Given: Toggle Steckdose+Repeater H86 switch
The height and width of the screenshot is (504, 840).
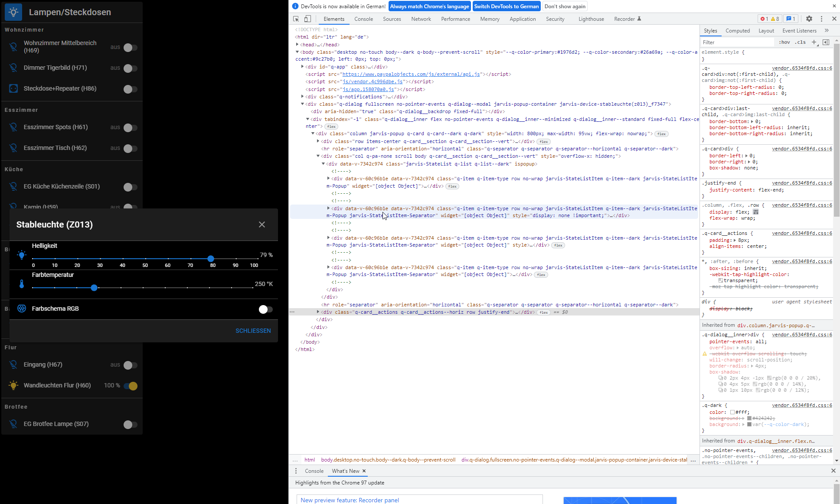Looking at the screenshot, I should (x=128, y=89).
